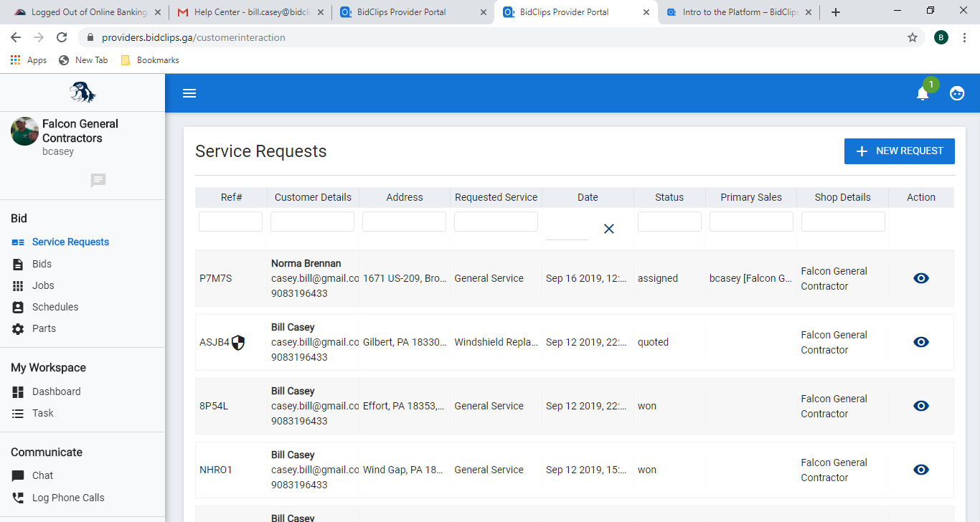Open Task under My Workspace
Image resolution: width=980 pixels, height=522 pixels.
(43, 413)
